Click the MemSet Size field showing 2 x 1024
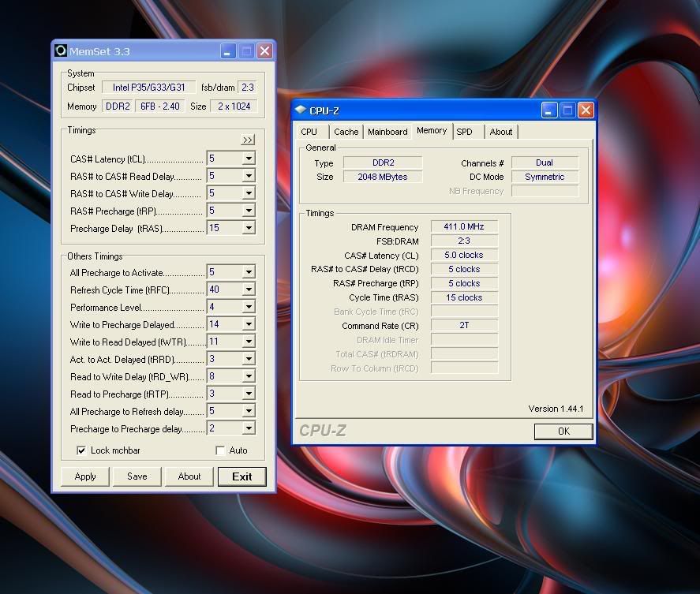700x594 pixels. pos(234,106)
